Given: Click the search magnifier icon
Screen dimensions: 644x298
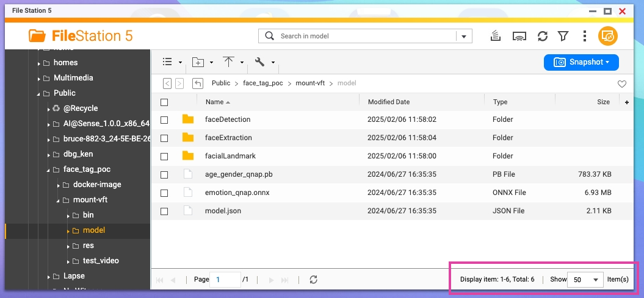Looking at the screenshot, I should pos(269,36).
